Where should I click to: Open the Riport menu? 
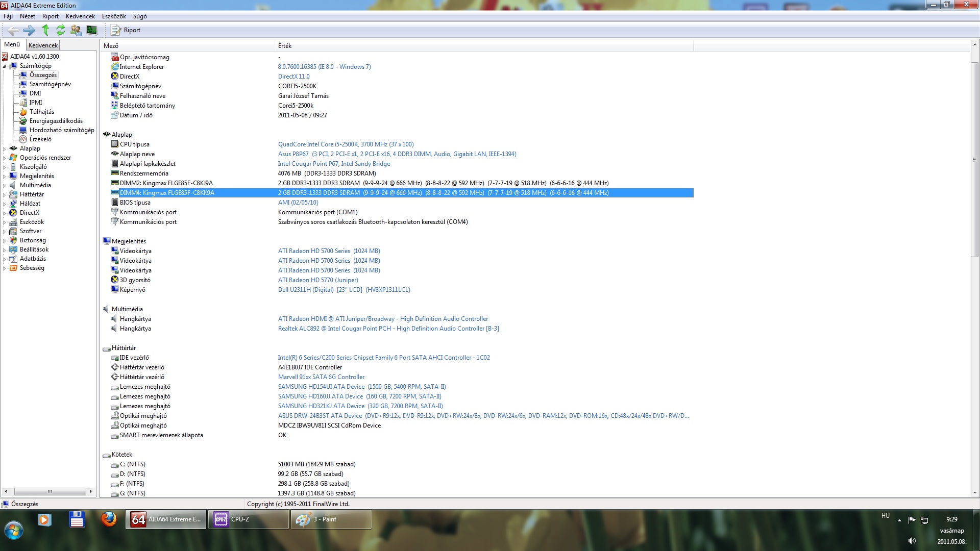tap(51, 16)
